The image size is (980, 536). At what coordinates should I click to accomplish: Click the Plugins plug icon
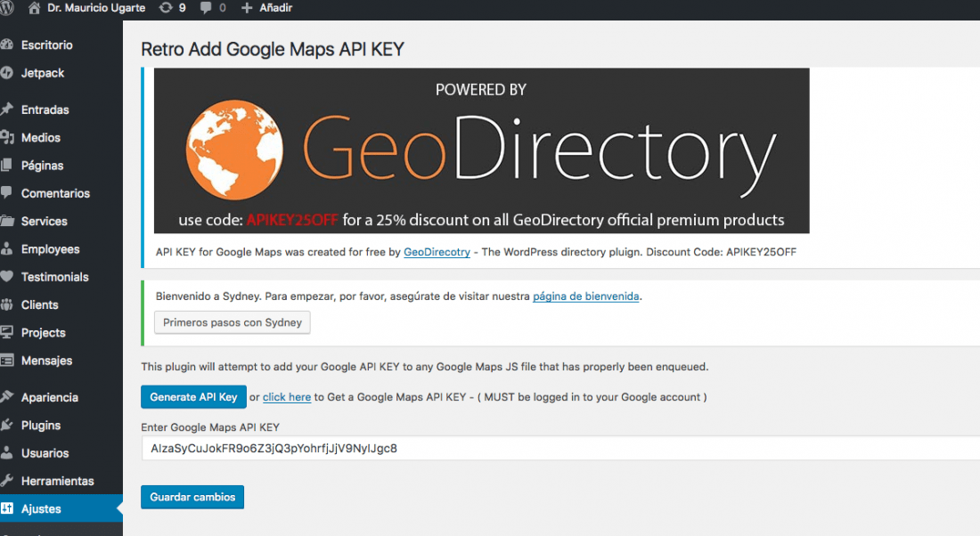tap(6, 425)
